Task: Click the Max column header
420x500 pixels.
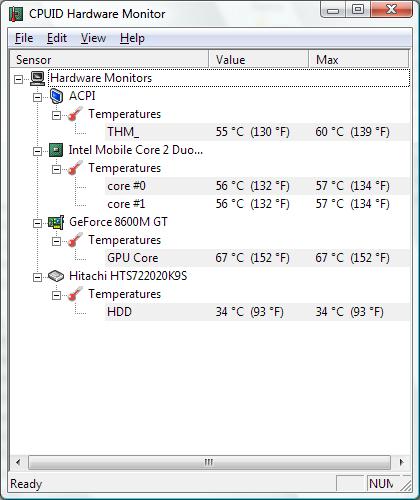Action: click(359, 59)
